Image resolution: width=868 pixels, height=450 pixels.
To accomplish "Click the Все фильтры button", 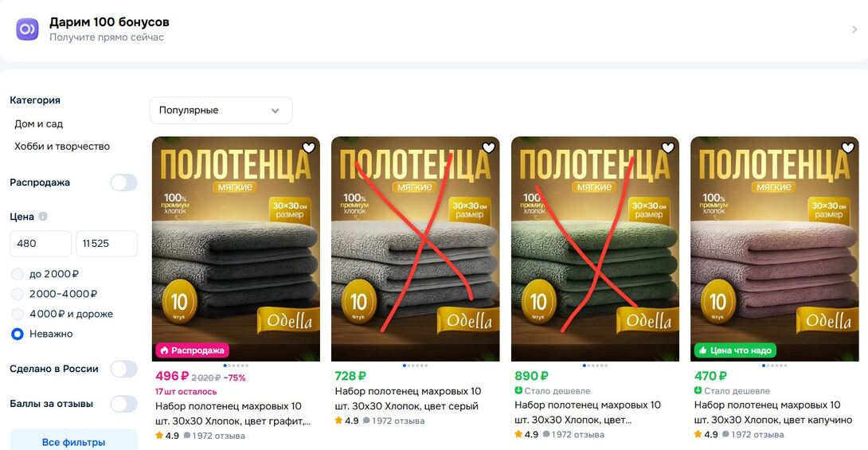I will [x=73, y=442].
